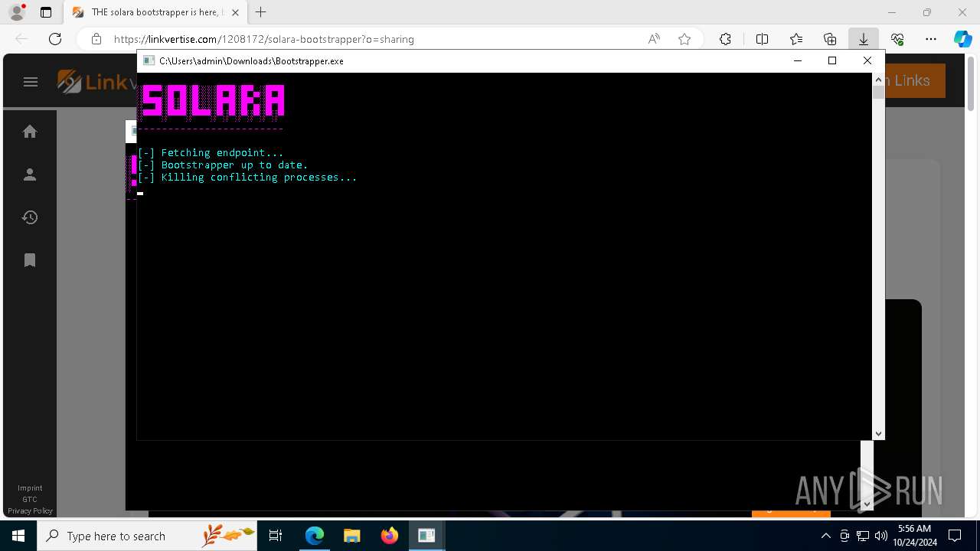The height and width of the screenshot is (551, 980).
Task: Refresh the Linkvertise page
Action: 55,39
